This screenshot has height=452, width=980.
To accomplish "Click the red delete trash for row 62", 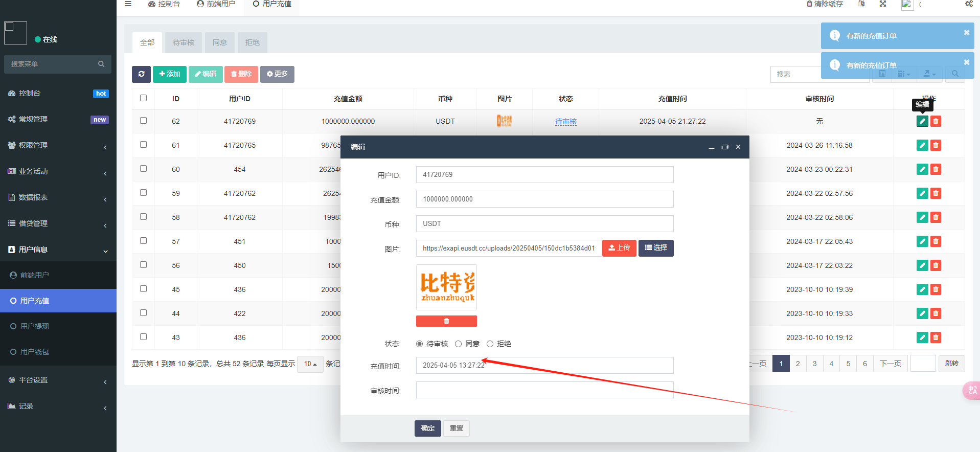I will (x=936, y=121).
